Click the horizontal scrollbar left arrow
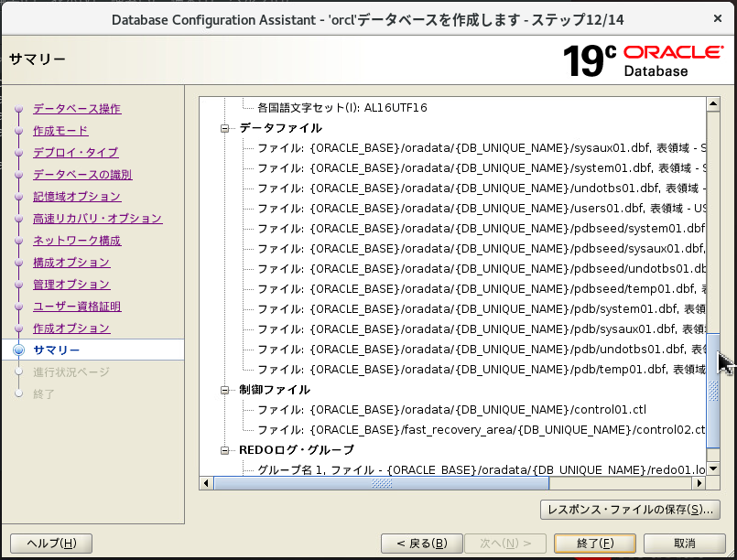The width and height of the screenshot is (737, 560). [x=206, y=483]
